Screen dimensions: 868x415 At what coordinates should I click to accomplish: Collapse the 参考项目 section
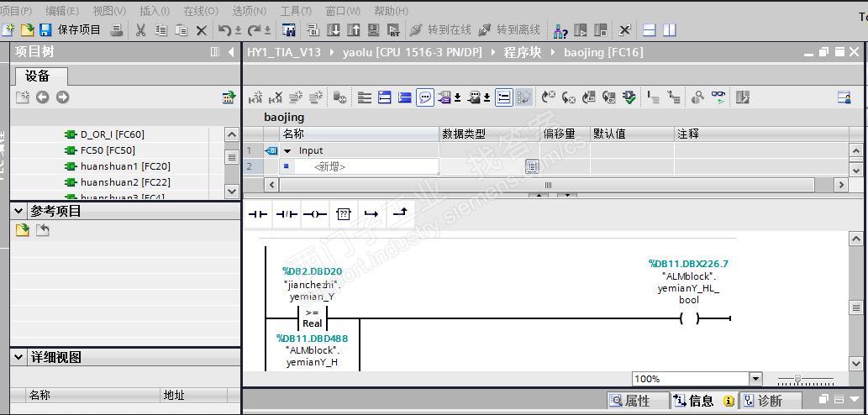[18, 211]
